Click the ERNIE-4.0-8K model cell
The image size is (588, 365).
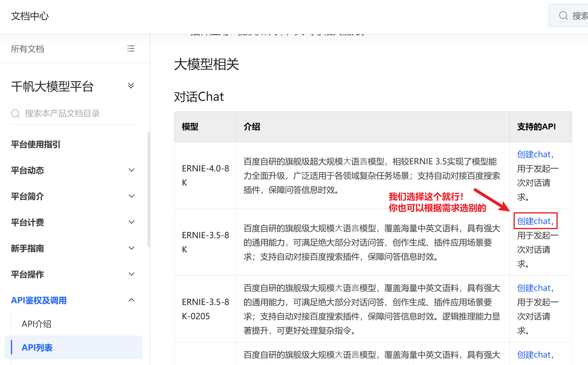point(205,176)
